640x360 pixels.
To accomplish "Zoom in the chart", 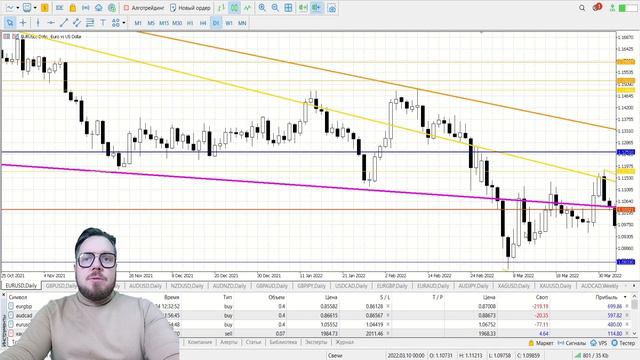I will coord(262,8).
